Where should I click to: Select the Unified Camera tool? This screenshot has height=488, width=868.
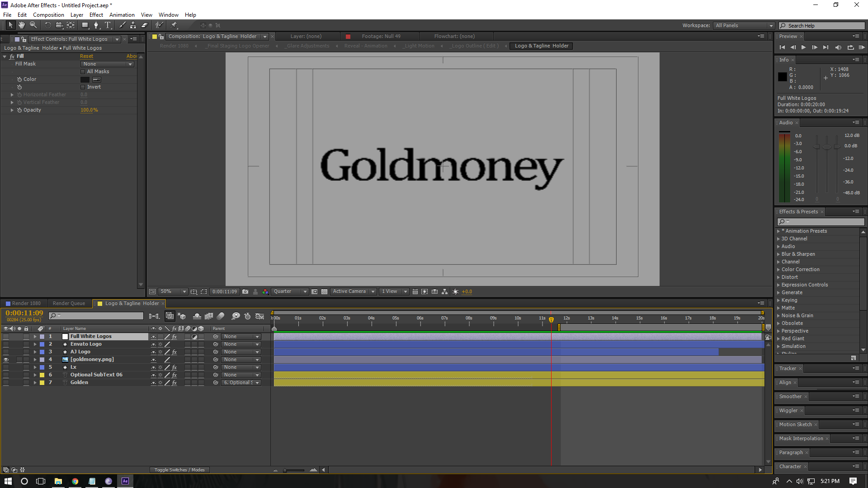click(x=59, y=25)
